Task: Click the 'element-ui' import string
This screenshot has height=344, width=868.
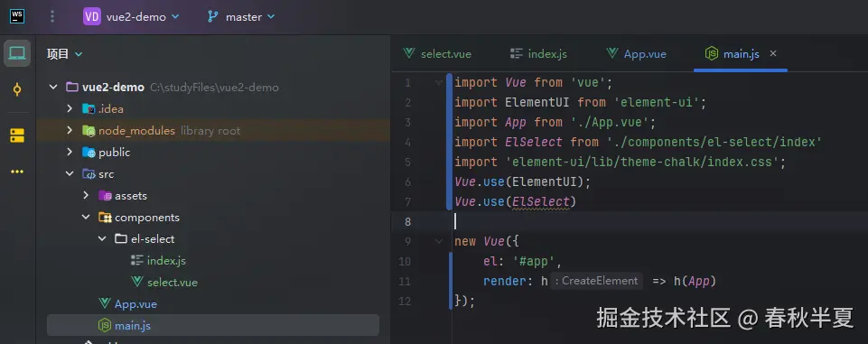Action: point(657,103)
